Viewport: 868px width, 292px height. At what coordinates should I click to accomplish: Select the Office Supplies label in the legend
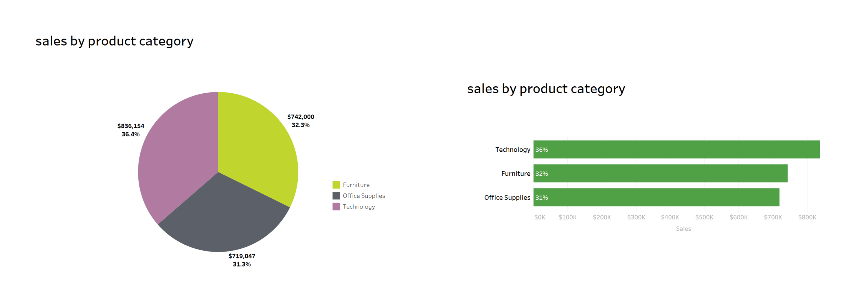click(x=364, y=196)
